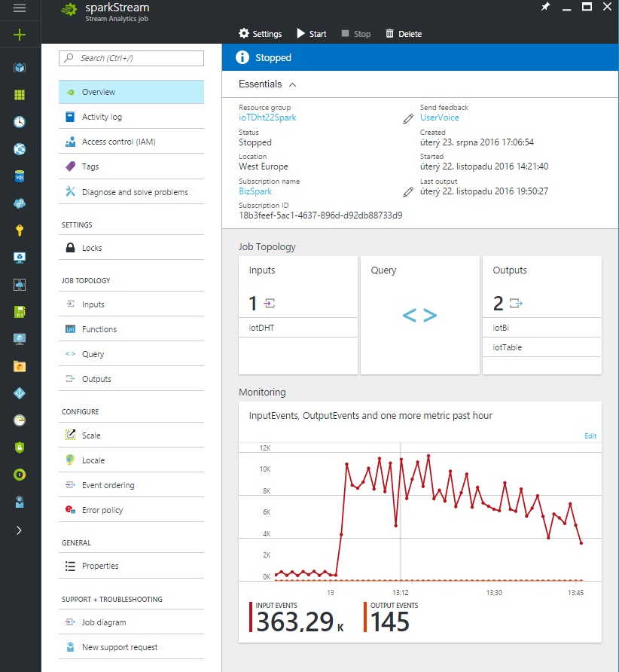Open recent items via the clock icon
The image size is (619, 672).
(x=20, y=121)
